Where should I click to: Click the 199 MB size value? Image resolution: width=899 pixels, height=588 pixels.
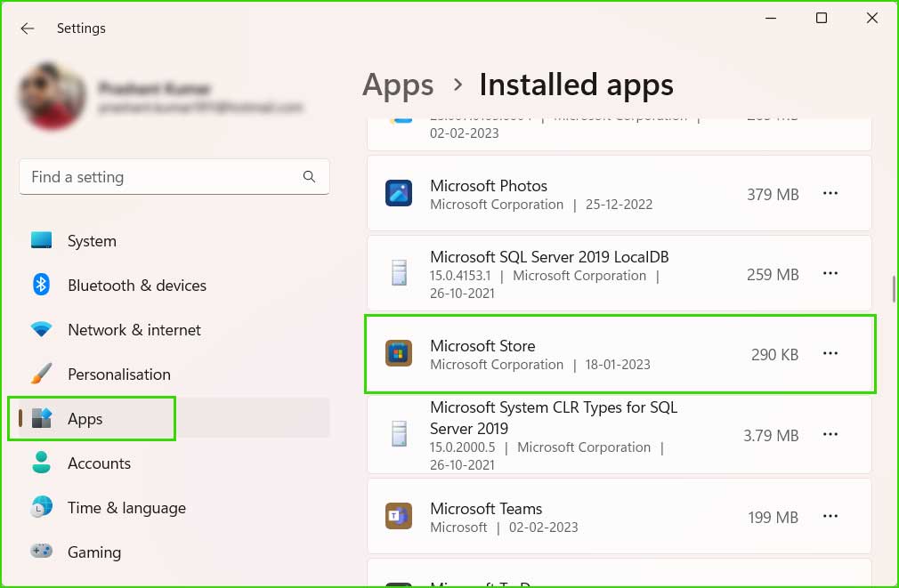point(773,518)
